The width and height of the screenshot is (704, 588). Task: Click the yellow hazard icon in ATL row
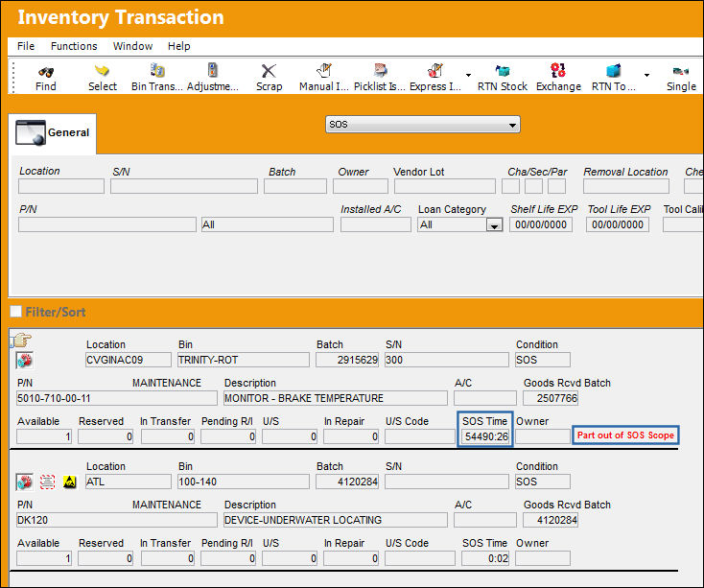click(70, 482)
